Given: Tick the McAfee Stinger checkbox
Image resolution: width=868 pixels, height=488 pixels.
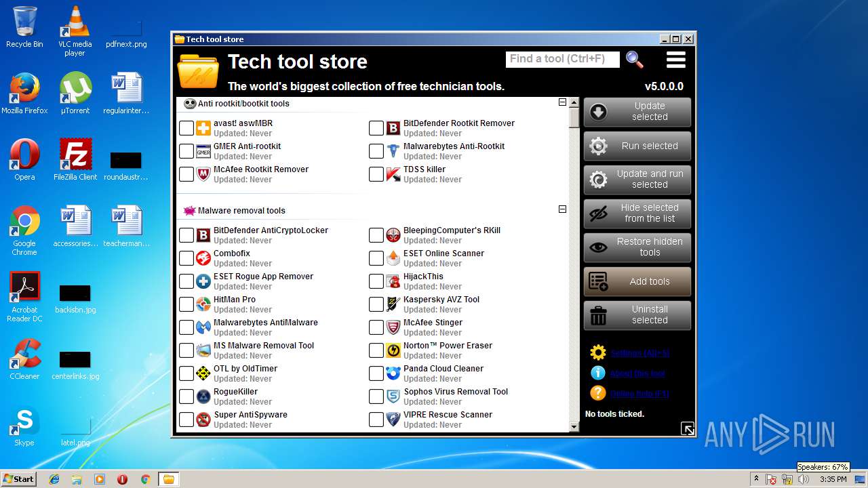Looking at the screenshot, I should click(x=376, y=327).
